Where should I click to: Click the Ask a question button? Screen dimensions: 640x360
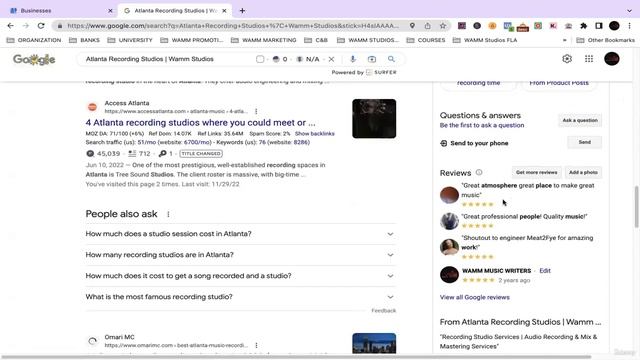pyautogui.click(x=580, y=120)
